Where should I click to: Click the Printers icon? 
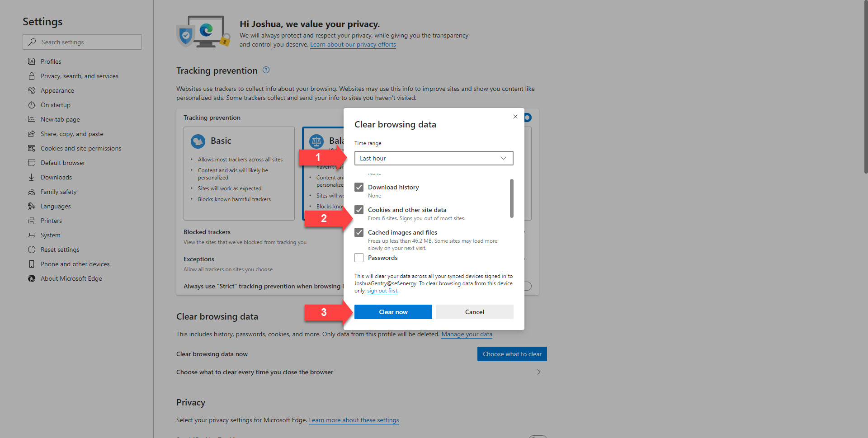[x=32, y=221]
